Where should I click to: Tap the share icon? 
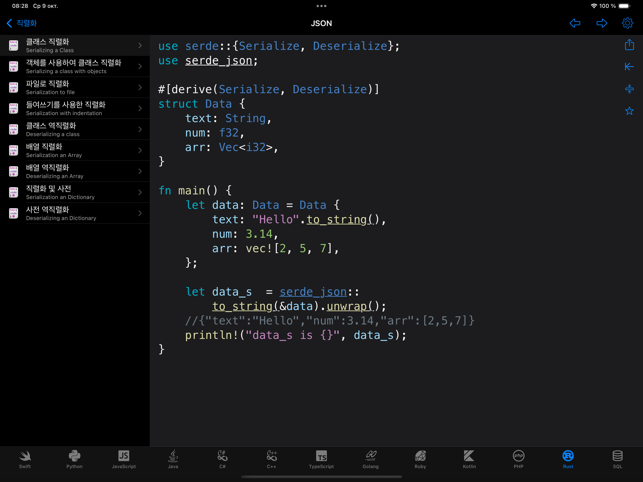click(629, 45)
